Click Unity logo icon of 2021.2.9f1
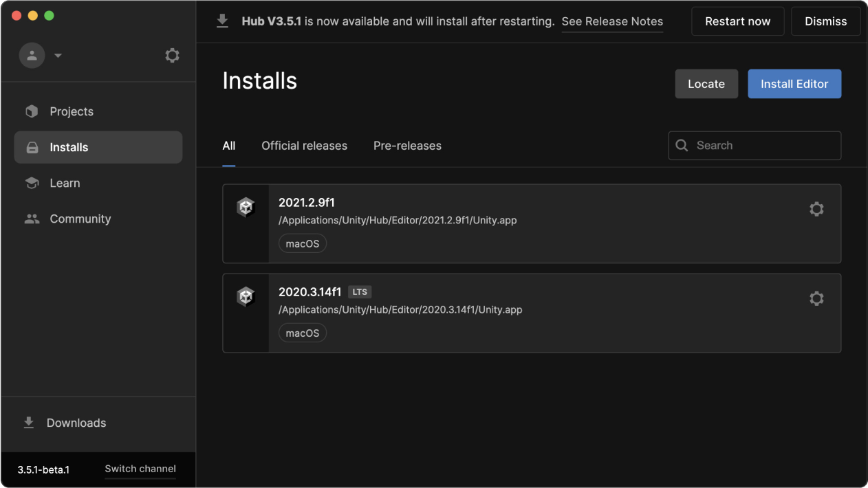 coord(246,207)
